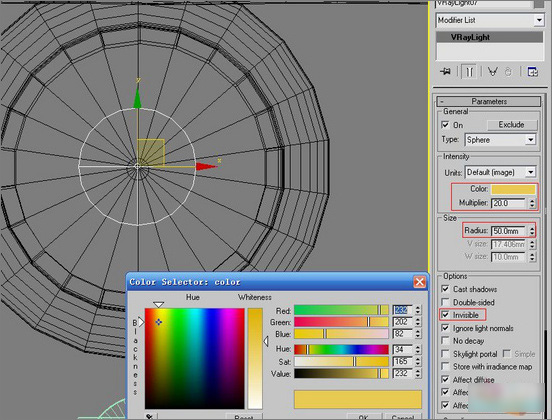The image size is (552, 420).
Task: Click the Sat field showing 165
Action: (402, 361)
